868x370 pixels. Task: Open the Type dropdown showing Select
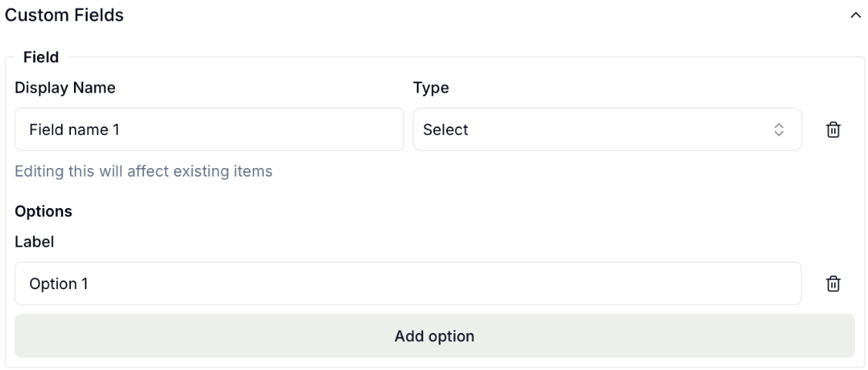(x=607, y=129)
